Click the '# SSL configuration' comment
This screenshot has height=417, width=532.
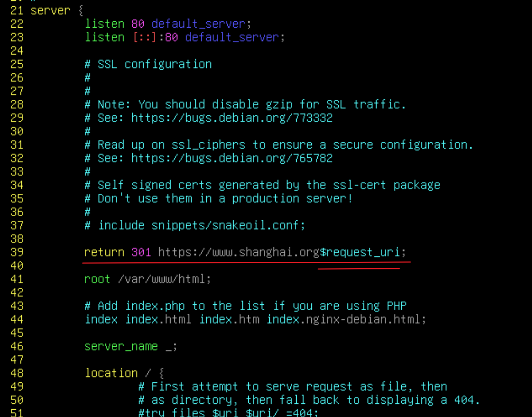tap(148, 64)
